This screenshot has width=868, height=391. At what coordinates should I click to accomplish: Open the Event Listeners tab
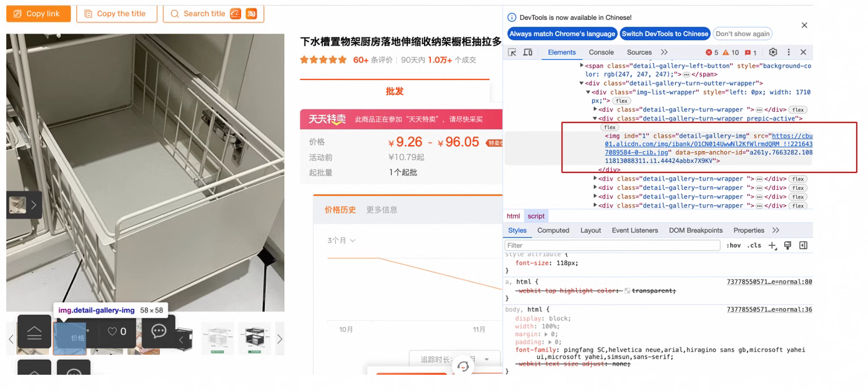click(x=634, y=230)
